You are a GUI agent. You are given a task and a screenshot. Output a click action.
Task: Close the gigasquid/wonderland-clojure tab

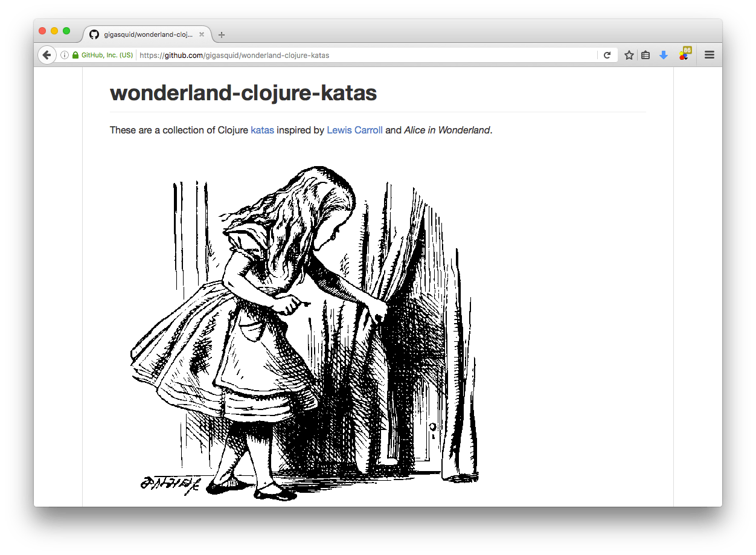coord(202,34)
